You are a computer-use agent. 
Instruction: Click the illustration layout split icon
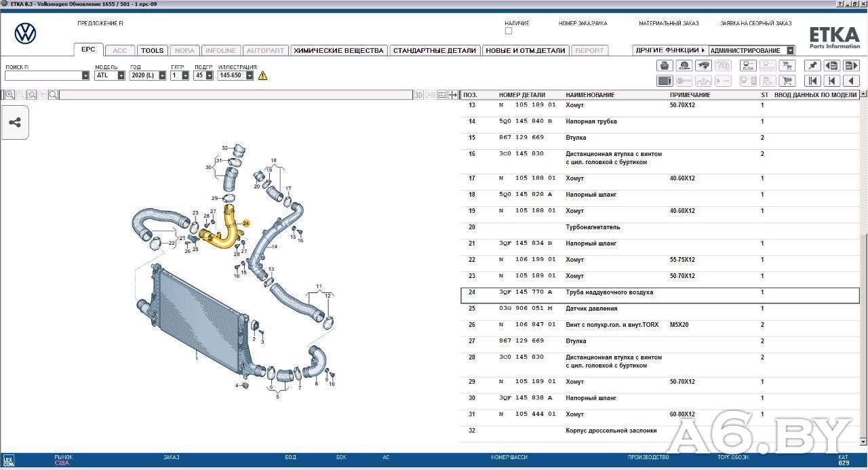442,95
